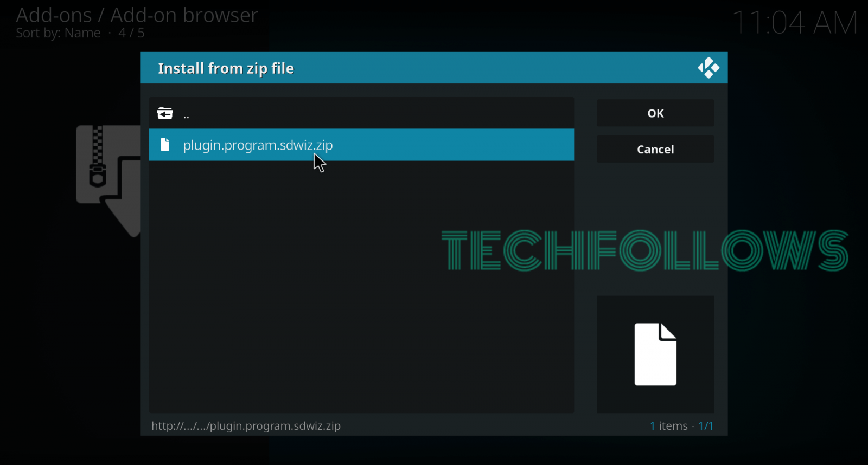Click the plugin.program.sdwiz.zip filename text

pyautogui.click(x=258, y=145)
